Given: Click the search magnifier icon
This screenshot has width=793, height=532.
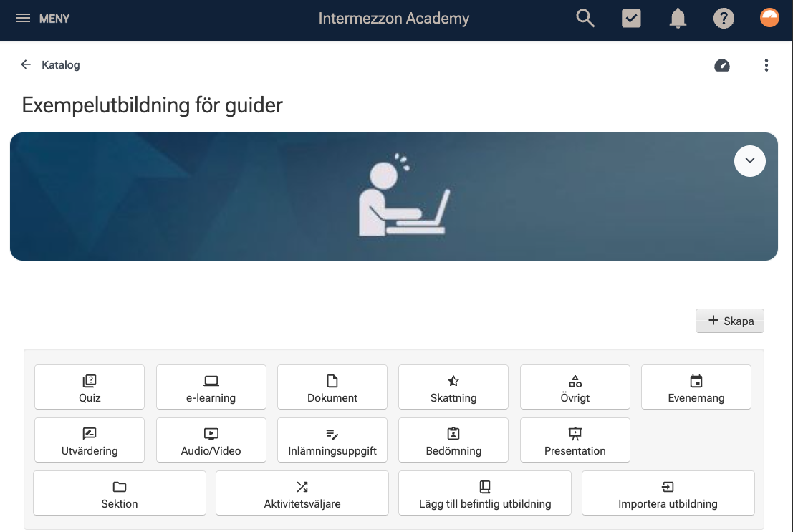Looking at the screenshot, I should click(585, 19).
